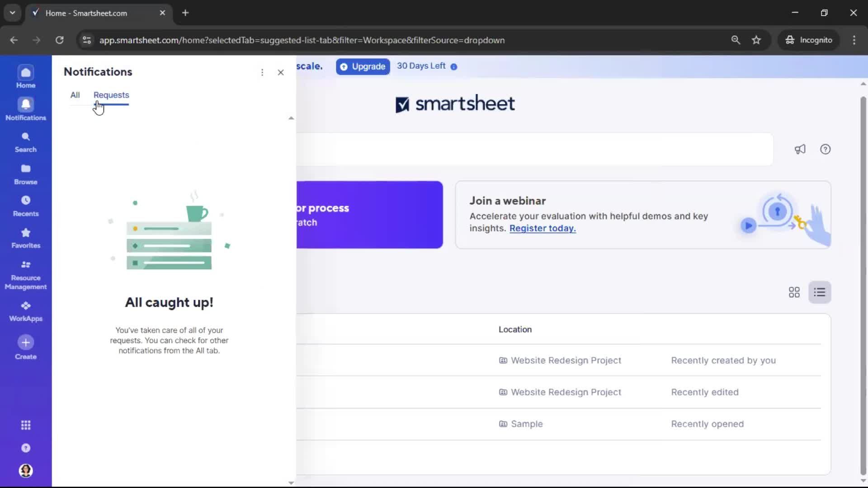Switch to list view of items
This screenshot has width=868, height=488.
[x=820, y=292]
